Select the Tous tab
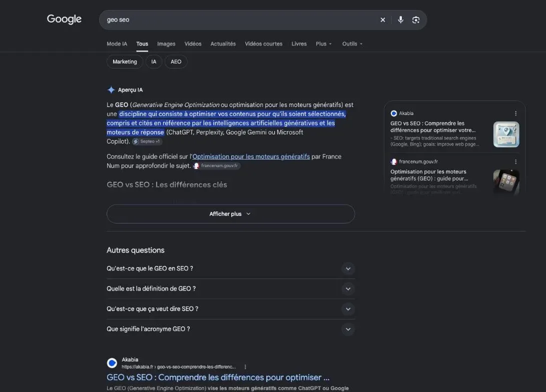This screenshot has width=546, height=392. pyautogui.click(x=142, y=44)
